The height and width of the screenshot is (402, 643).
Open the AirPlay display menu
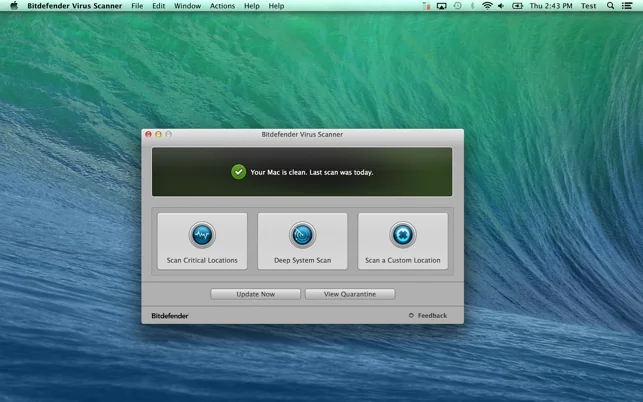click(x=441, y=6)
